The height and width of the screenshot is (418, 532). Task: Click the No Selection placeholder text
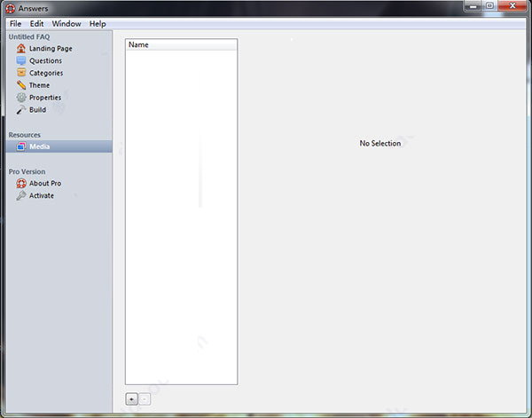coord(380,143)
